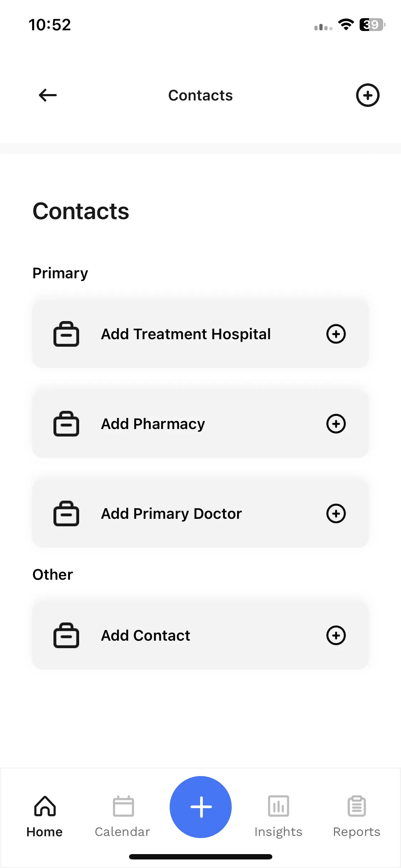Screen dimensions: 401x868
Task: Tap briefcase icon on Pharmacy card
Action: coord(66,424)
